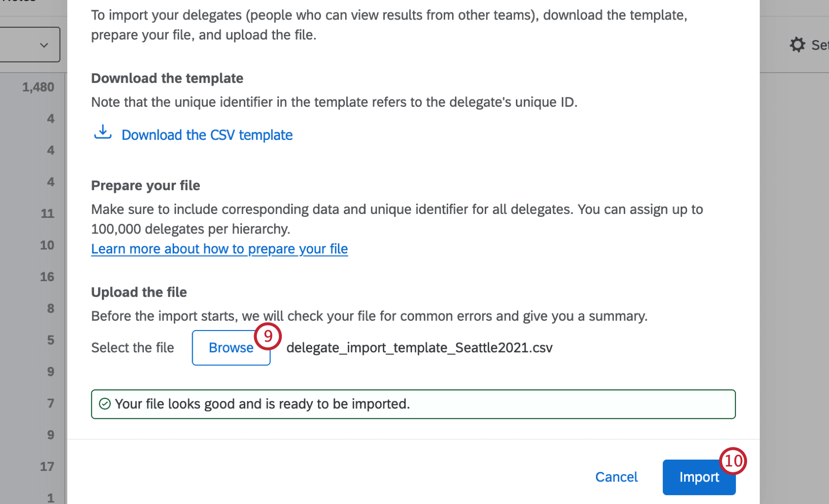Click the red step badge numbered 10

click(x=732, y=461)
